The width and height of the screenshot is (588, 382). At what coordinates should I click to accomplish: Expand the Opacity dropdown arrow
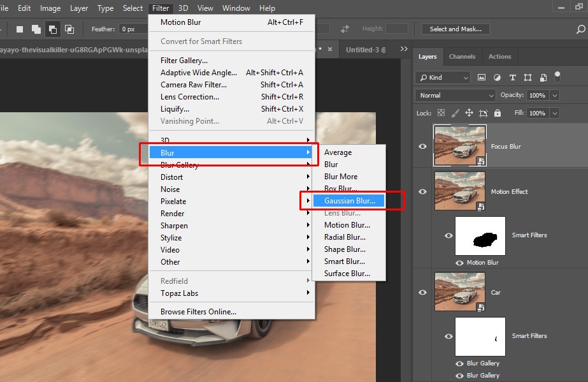pos(555,95)
